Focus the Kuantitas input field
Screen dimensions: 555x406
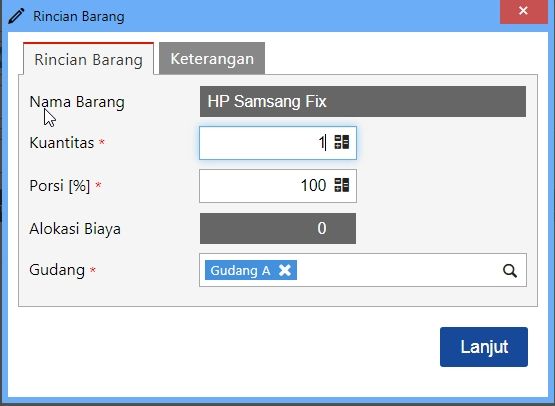[x=278, y=143]
